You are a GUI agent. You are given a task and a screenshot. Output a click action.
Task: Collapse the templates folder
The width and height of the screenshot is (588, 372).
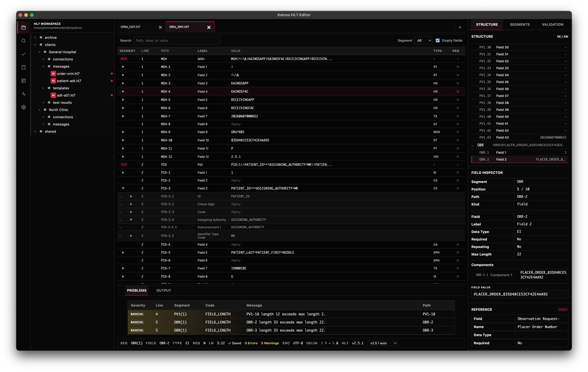click(x=43, y=88)
